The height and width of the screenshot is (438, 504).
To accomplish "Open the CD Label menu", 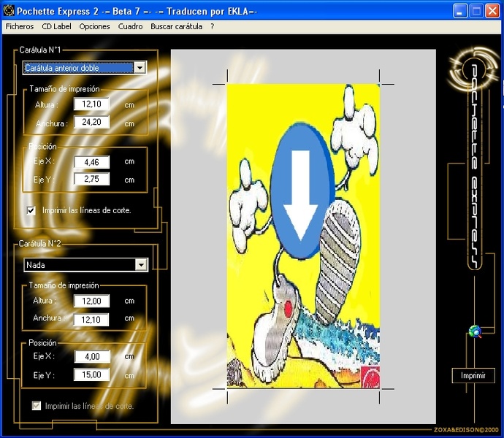I will pos(56,26).
